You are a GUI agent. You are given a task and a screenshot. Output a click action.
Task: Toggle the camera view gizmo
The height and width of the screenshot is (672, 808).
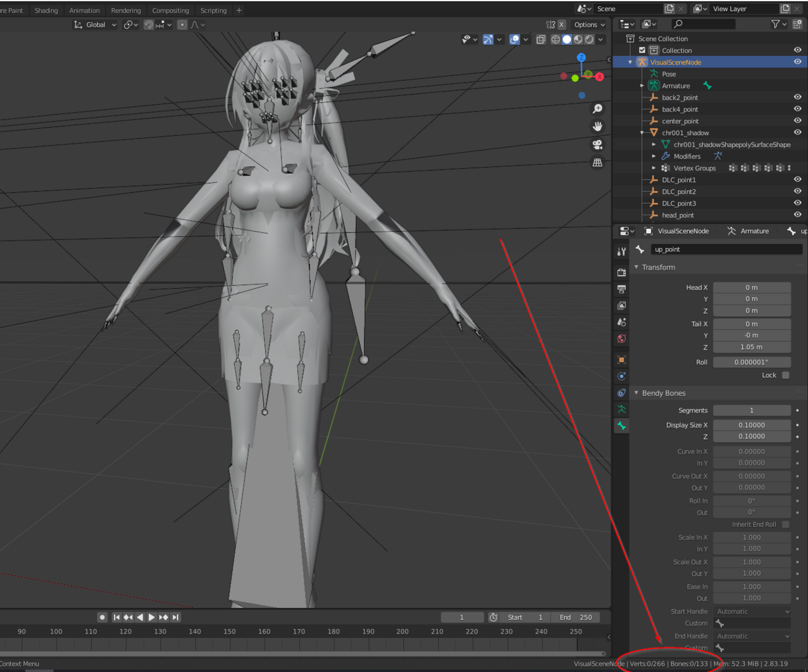coord(598,144)
